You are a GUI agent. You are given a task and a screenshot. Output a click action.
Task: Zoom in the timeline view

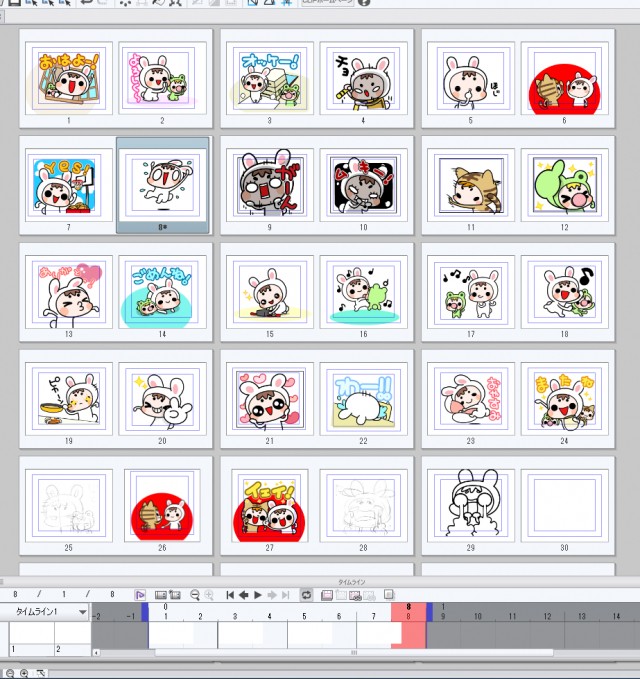click(x=209, y=595)
